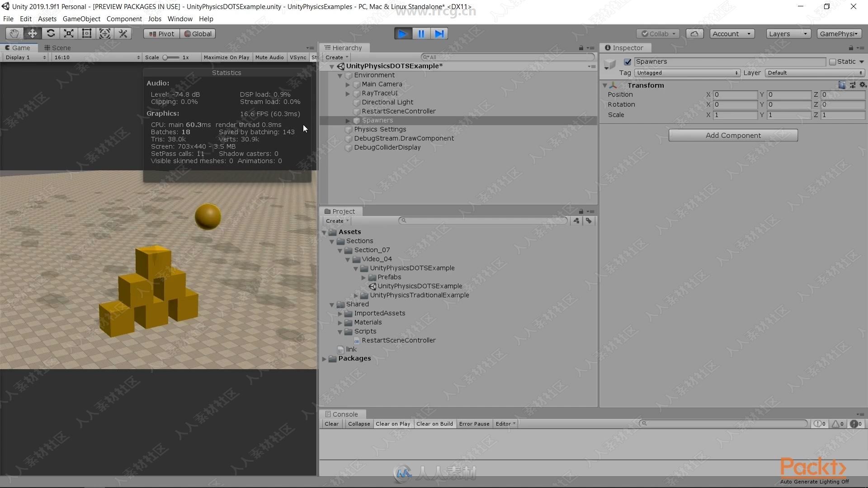Click the Add Component button
The height and width of the screenshot is (488, 868).
coord(733,135)
